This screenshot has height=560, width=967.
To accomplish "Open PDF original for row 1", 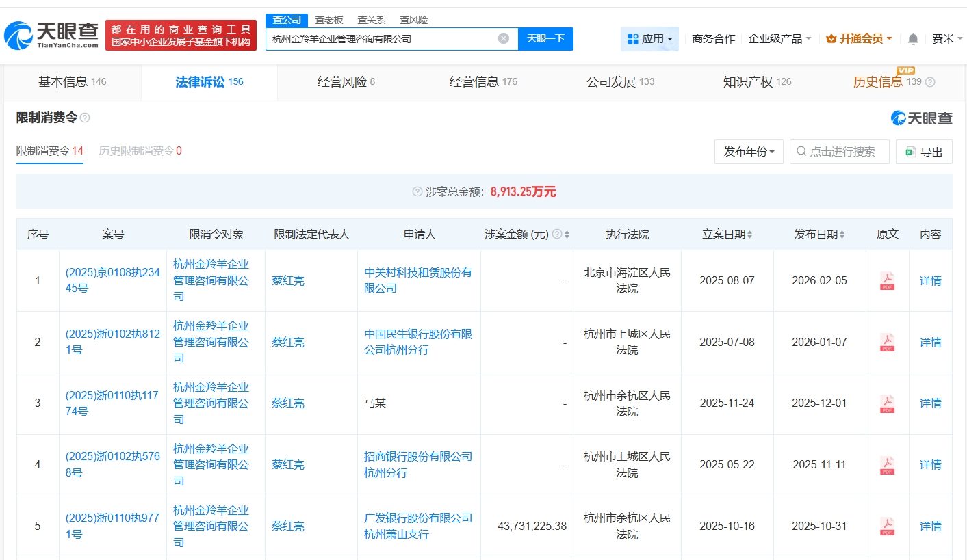I will tap(887, 281).
